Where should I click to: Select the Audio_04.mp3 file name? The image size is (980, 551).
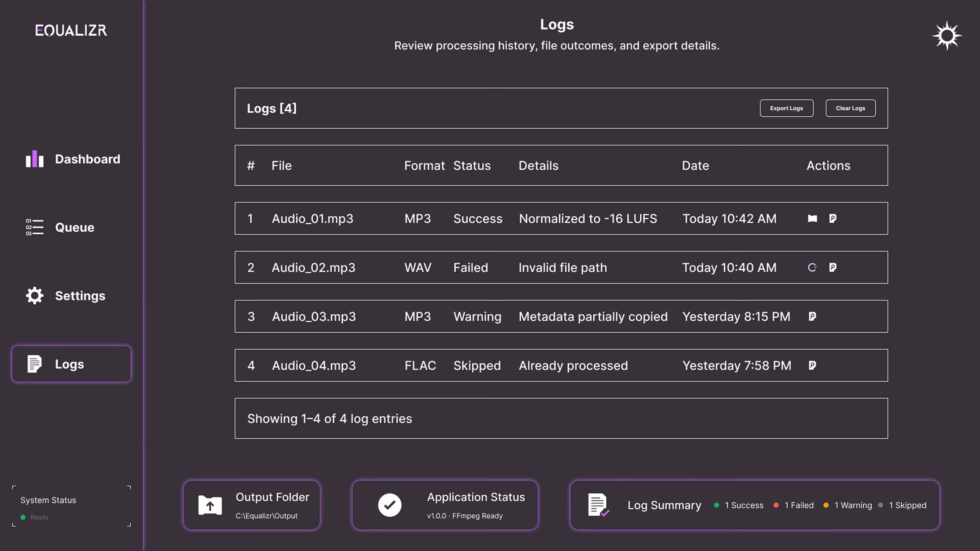point(314,366)
